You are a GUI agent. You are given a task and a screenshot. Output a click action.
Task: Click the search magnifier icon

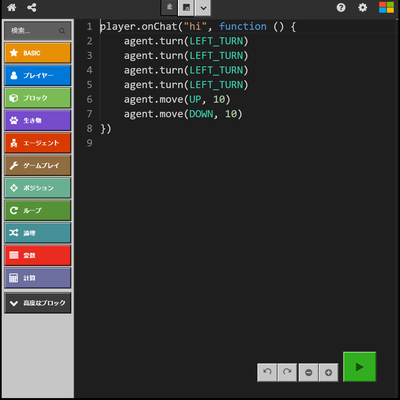click(x=62, y=31)
